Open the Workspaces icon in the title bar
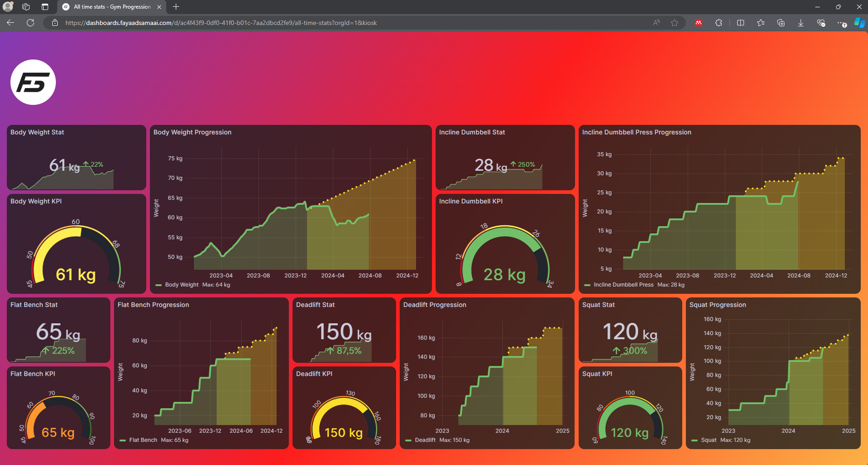Image resolution: width=868 pixels, height=465 pixels. (26, 7)
